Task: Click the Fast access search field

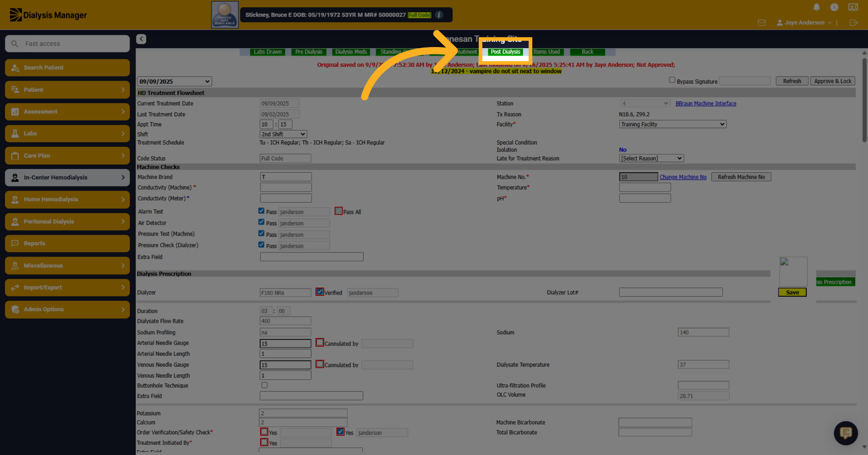Action: pos(67,44)
